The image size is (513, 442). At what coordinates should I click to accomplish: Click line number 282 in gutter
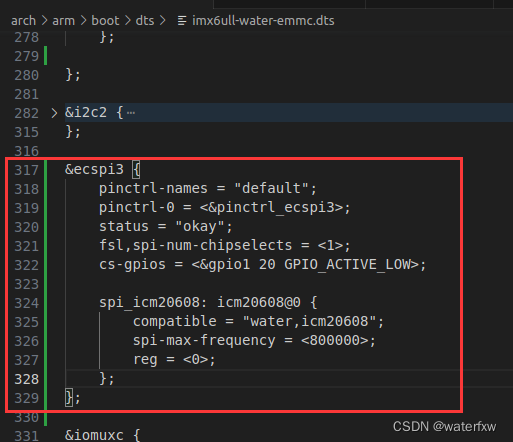(26, 113)
